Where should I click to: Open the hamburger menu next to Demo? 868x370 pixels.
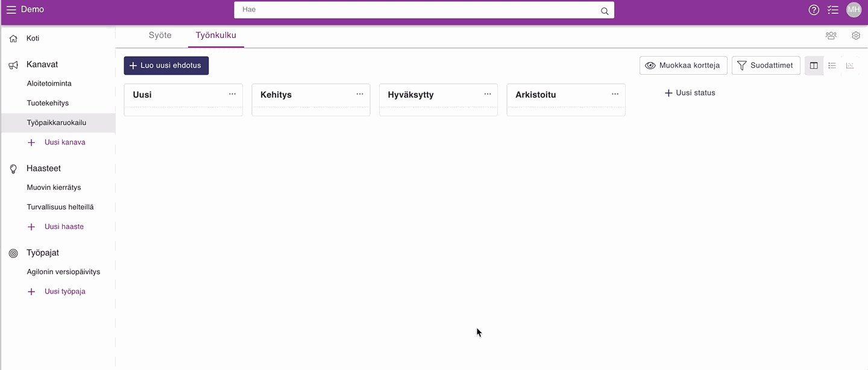click(11, 10)
